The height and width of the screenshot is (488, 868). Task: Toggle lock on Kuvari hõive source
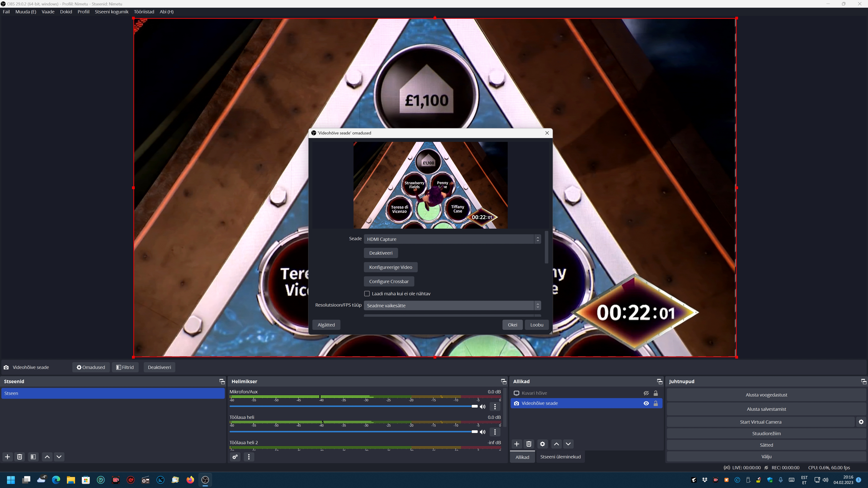coord(655,393)
